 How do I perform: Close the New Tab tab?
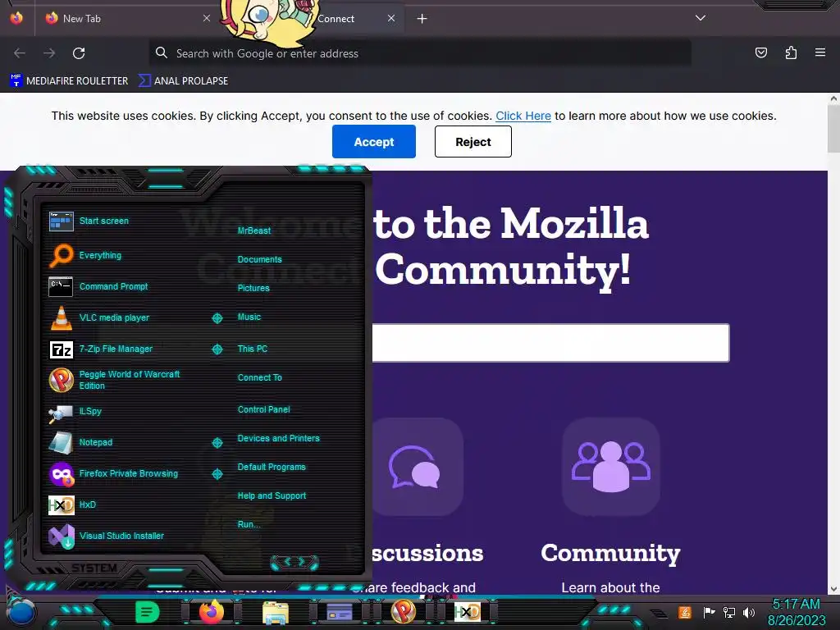pyautogui.click(x=206, y=18)
